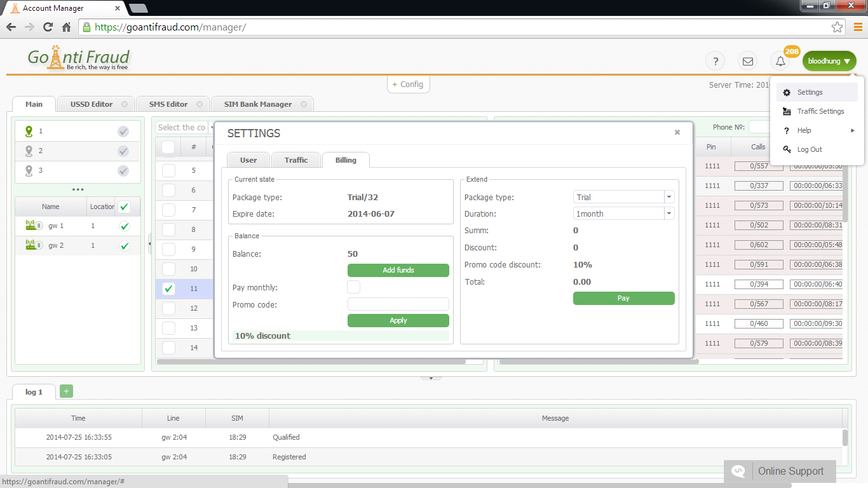
Task: Open the mail messages icon
Action: [748, 62]
